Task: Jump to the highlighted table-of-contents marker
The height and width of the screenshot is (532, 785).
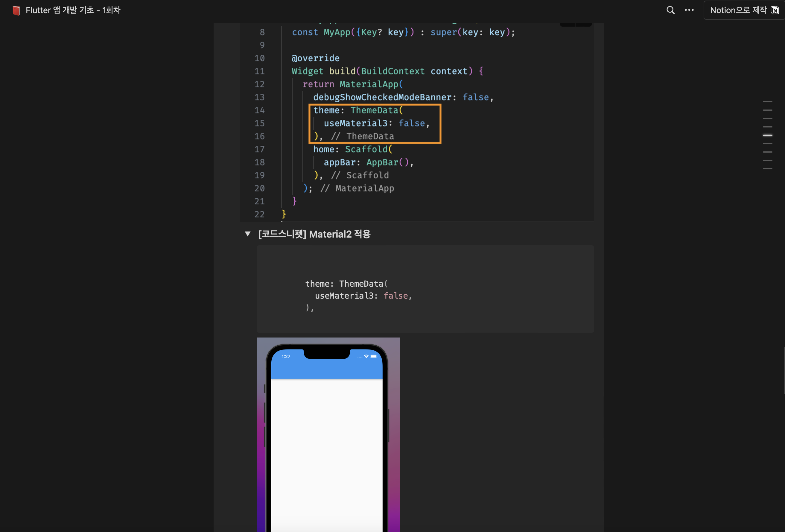Action: pos(767,135)
